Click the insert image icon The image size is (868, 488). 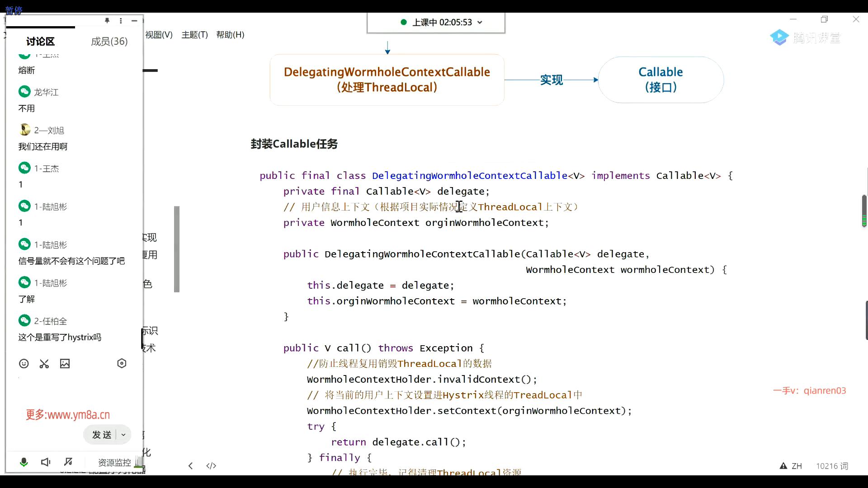[x=65, y=364]
